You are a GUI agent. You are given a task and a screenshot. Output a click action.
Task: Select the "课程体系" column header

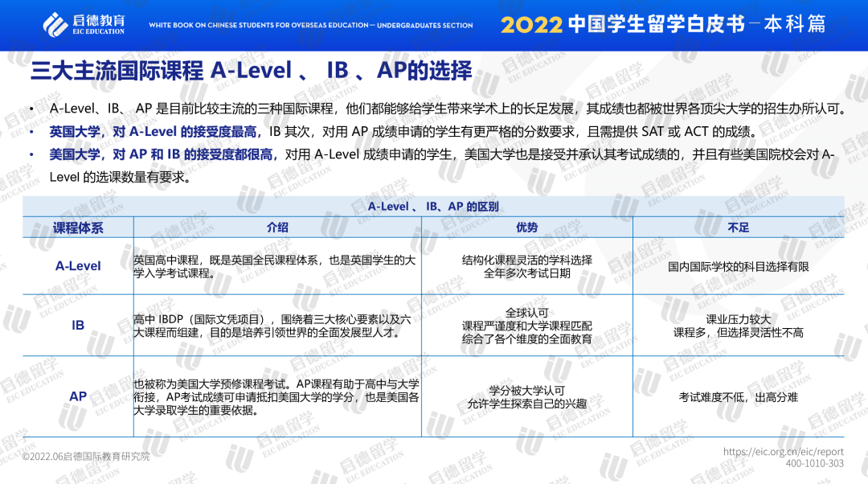[x=78, y=228]
